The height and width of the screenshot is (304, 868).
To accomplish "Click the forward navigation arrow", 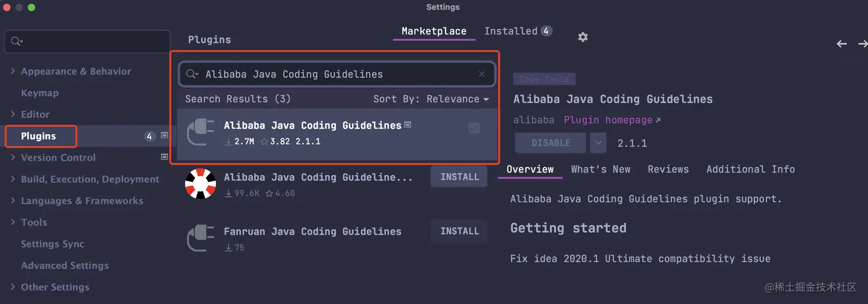I will click(862, 44).
